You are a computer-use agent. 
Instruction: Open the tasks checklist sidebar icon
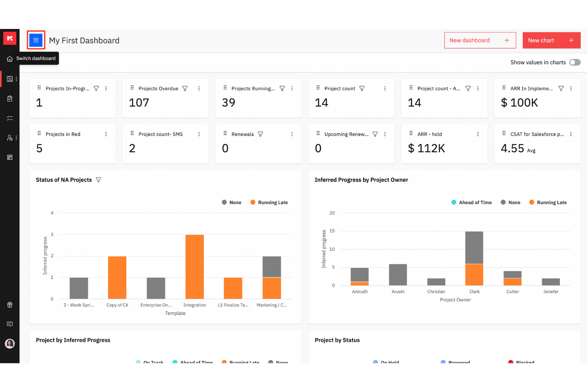point(10,118)
